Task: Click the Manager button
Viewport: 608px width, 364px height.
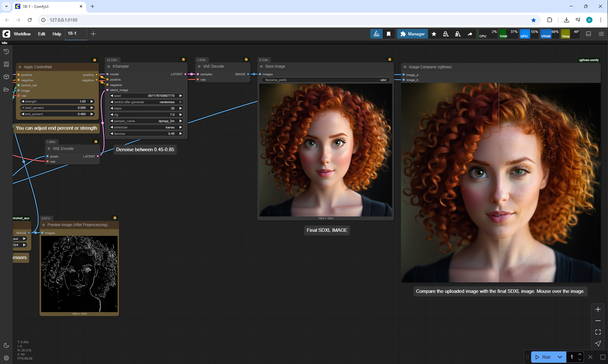Action: point(412,34)
